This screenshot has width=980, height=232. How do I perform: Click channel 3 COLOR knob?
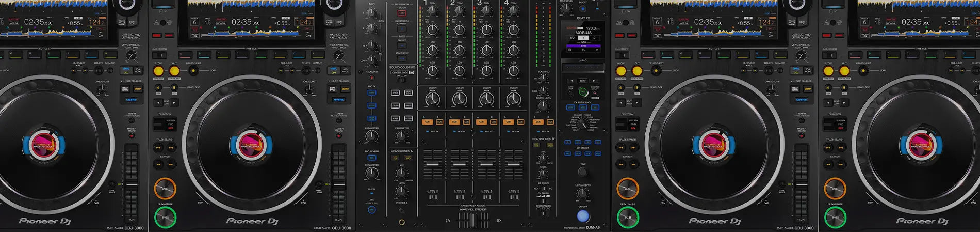pyautogui.click(x=486, y=99)
